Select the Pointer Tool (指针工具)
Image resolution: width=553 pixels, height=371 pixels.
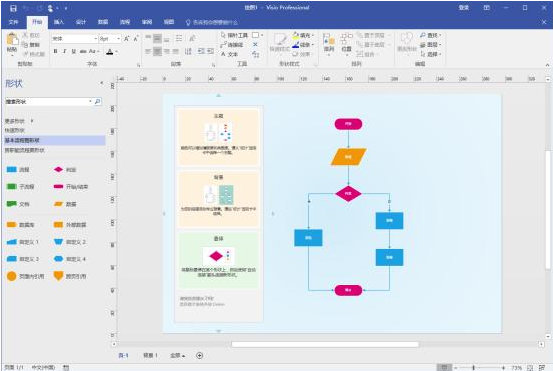pyautogui.click(x=235, y=35)
